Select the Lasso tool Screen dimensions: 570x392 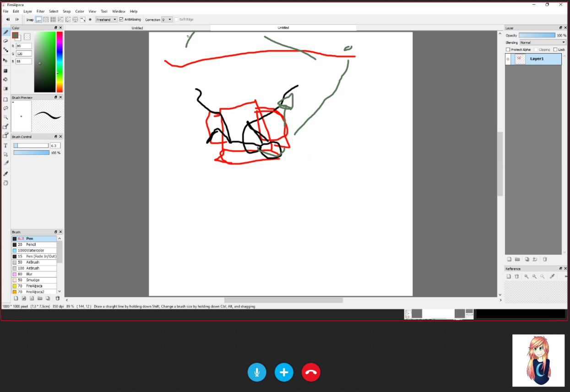coord(5,108)
